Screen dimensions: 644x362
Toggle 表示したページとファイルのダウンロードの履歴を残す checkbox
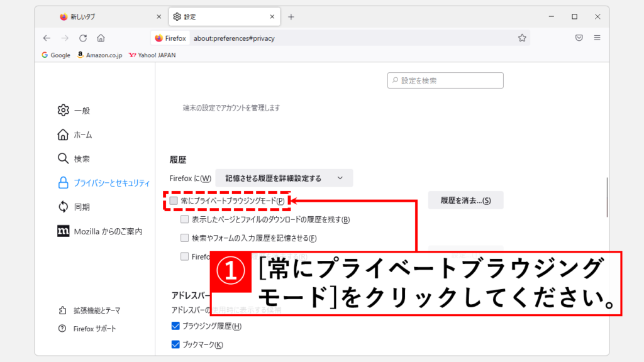point(184,219)
